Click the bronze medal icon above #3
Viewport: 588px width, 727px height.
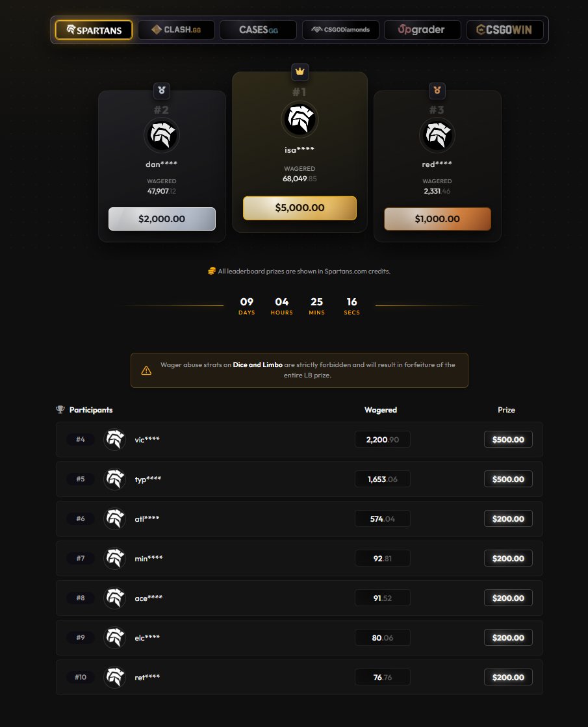click(437, 90)
